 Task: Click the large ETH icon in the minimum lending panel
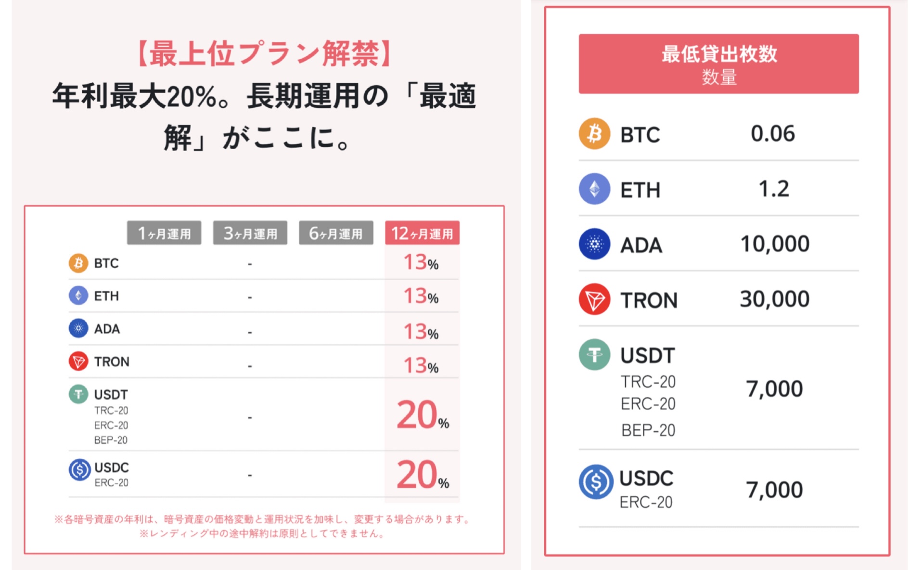tap(594, 189)
